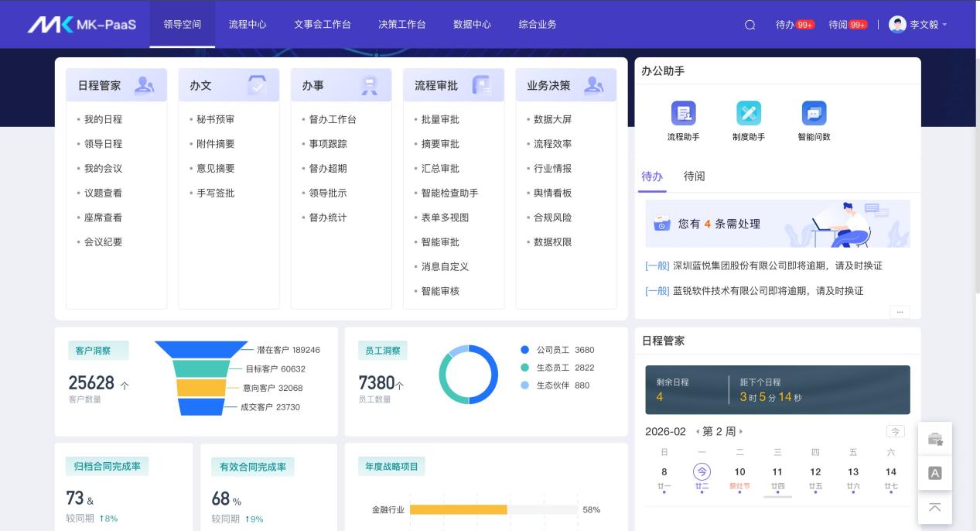Click the user avatar of 李文毅
This screenshot has height=531, width=980.
tap(897, 24)
